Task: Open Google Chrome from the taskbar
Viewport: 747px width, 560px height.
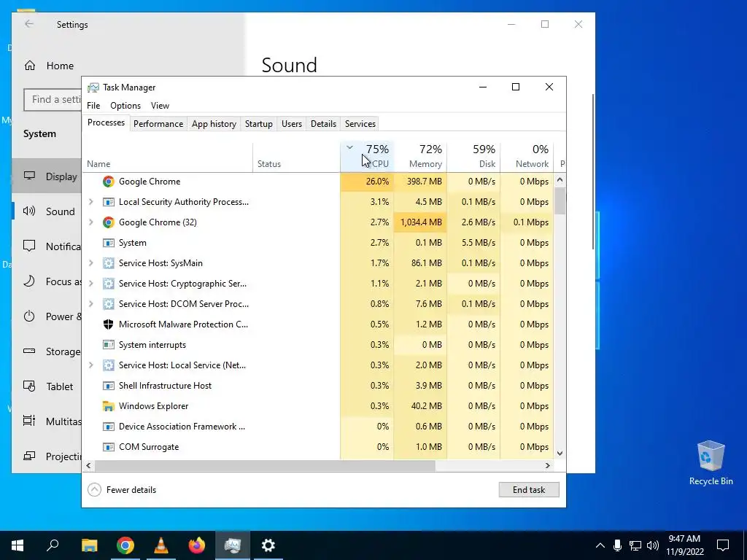Action: pyautogui.click(x=125, y=545)
